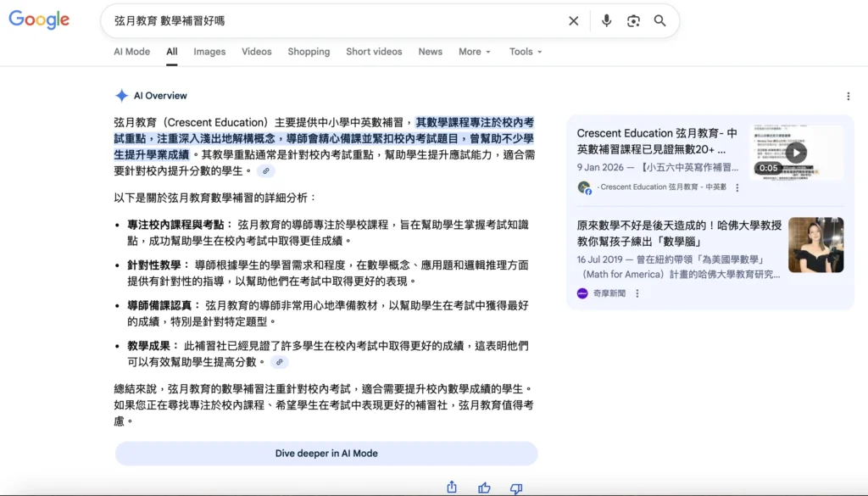Click the Google logo to return home
The height and width of the screenshot is (496, 868).
pos(39,20)
